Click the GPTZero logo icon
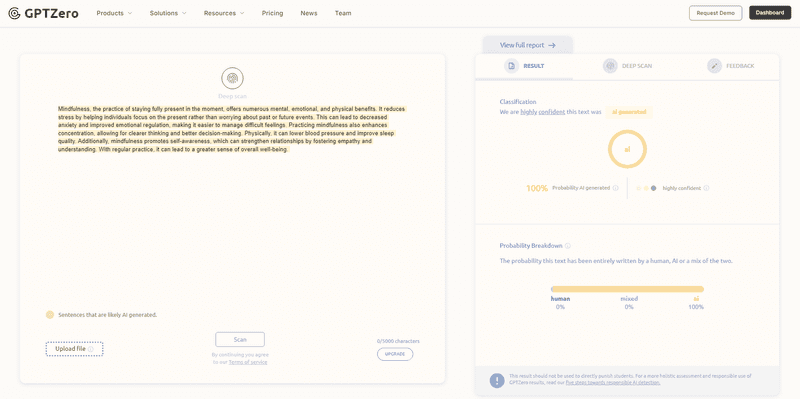 [x=14, y=13]
